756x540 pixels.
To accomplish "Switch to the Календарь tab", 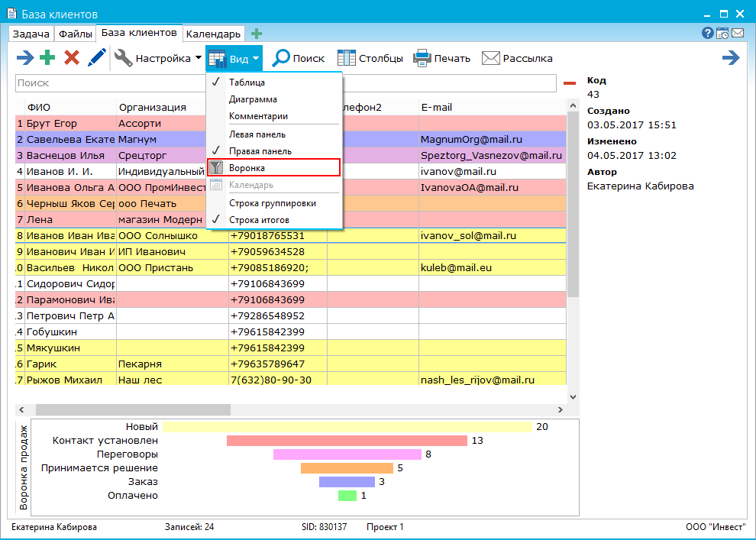I will pyautogui.click(x=213, y=34).
